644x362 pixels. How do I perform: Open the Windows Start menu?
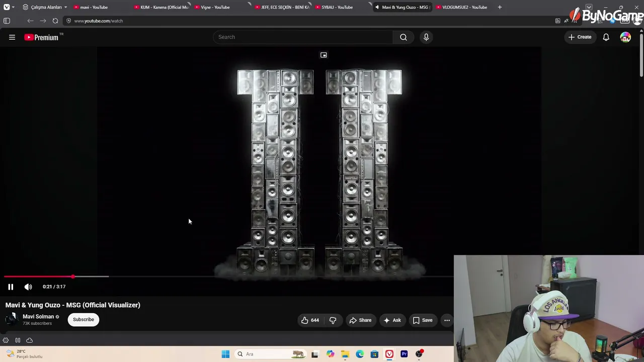click(x=225, y=354)
